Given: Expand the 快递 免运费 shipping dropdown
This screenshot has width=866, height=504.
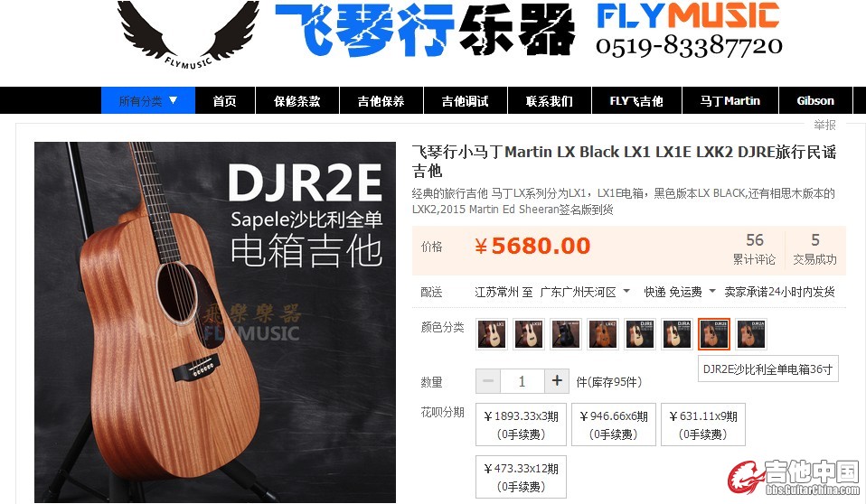Looking at the screenshot, I should (x=680, y=292).
